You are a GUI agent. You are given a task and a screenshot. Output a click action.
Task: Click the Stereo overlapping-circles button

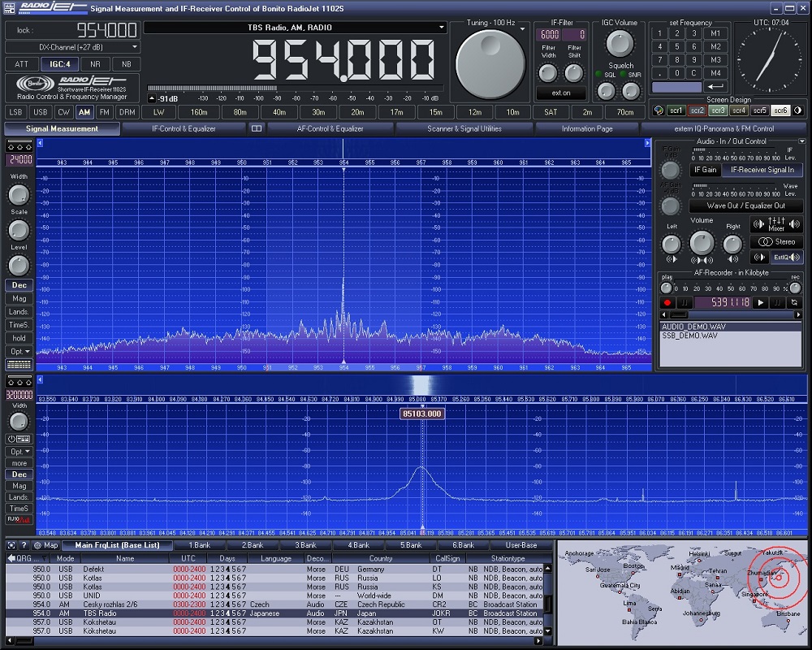(776, 241)
